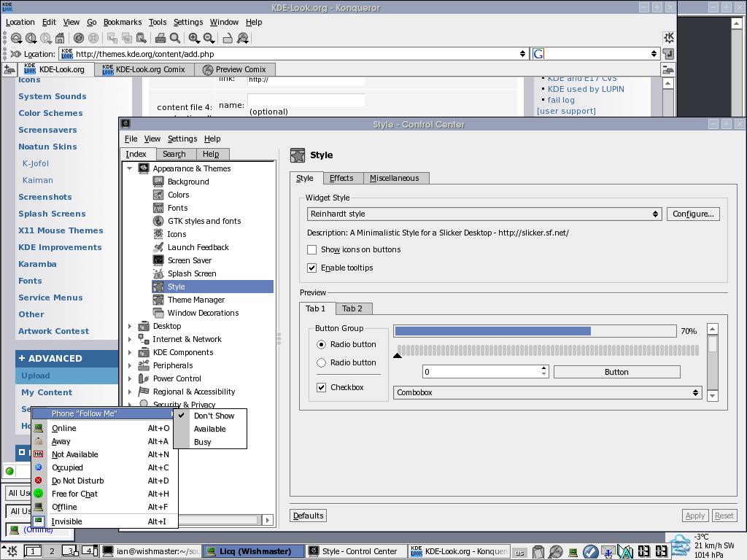Expand Internet & Network tree node

tap(130, 339)
